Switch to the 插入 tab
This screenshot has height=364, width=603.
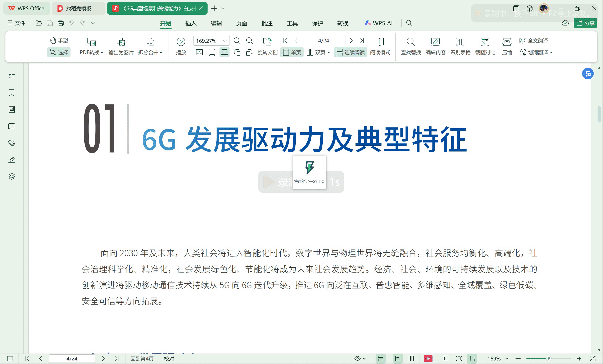tap(191, 23)
